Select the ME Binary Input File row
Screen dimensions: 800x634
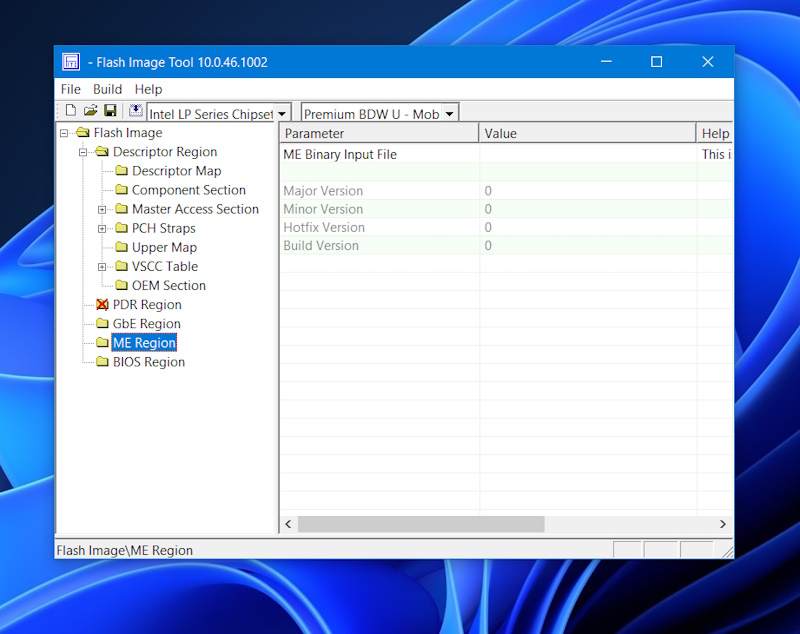tap(506, 154)
